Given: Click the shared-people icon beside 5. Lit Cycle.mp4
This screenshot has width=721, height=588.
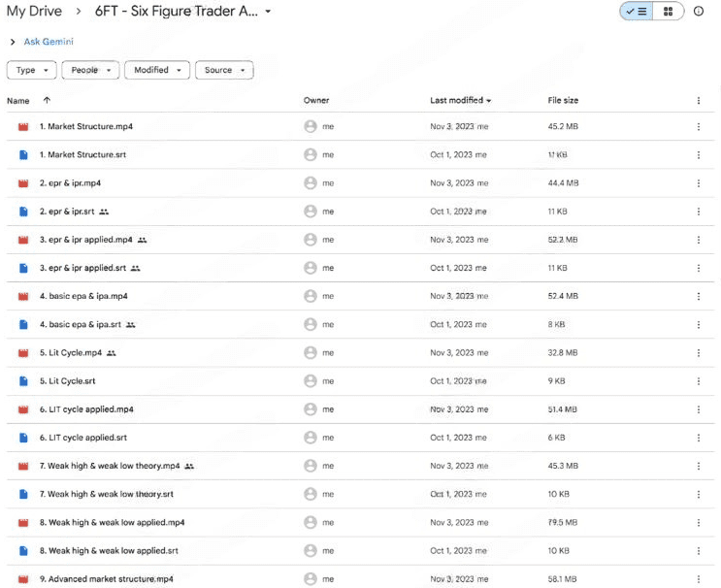Looking at the screenshot, I should coord(112,353).
